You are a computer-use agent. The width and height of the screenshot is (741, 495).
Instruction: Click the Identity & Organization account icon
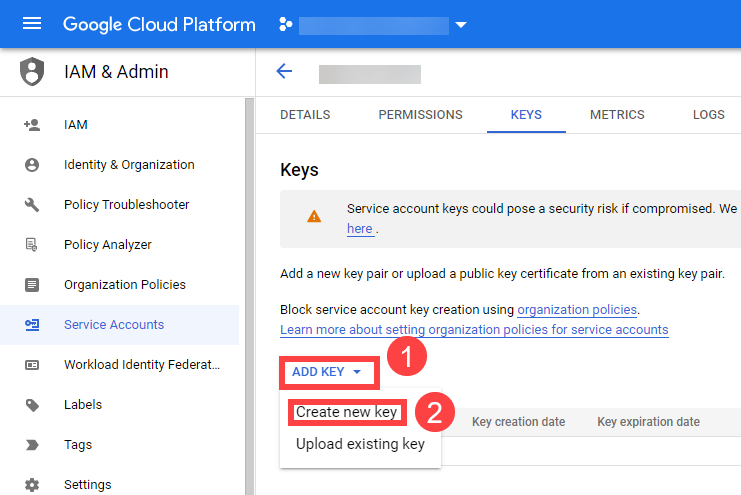coord(32,165)
